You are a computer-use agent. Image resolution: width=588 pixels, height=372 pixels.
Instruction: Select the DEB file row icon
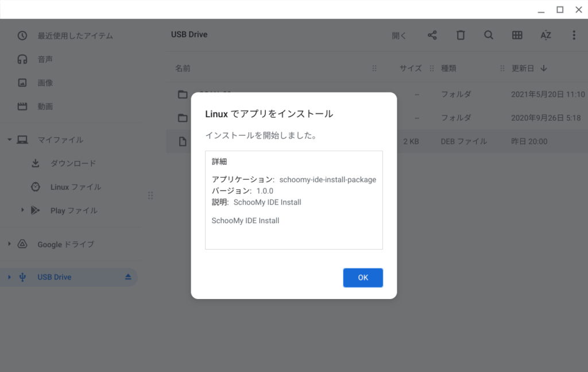click(x=183, y=141)
